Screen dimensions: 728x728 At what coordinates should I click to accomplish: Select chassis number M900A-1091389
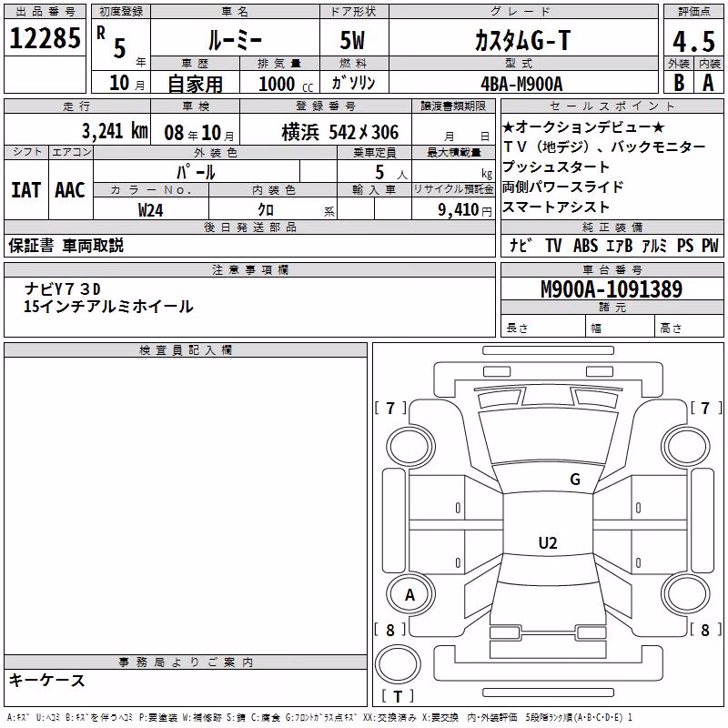(x=612, y=289)
